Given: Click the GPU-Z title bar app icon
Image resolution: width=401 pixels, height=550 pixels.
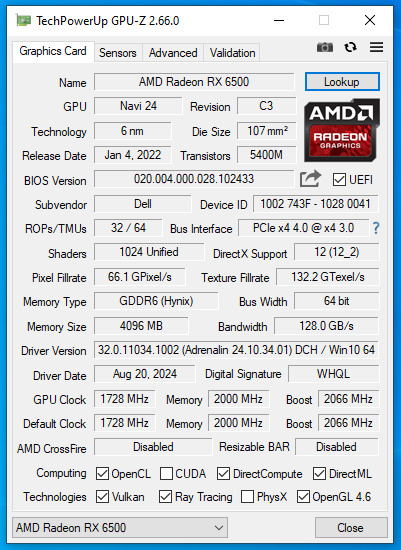Looking at the screenshot, I should pyautogui.click(x=24, y=21).
